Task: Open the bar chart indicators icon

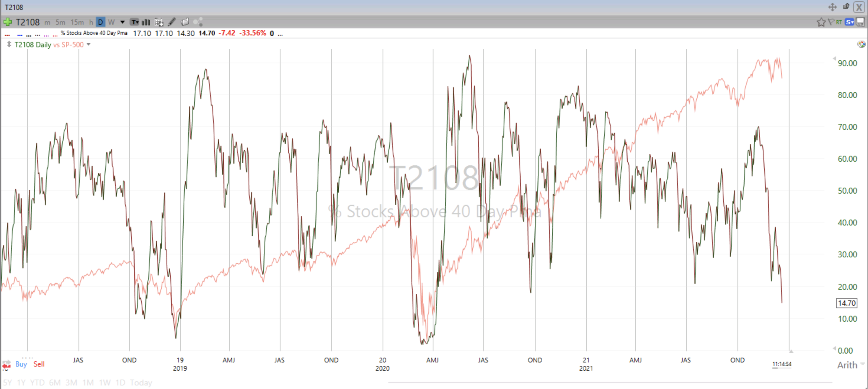Action: click(146, 22)
